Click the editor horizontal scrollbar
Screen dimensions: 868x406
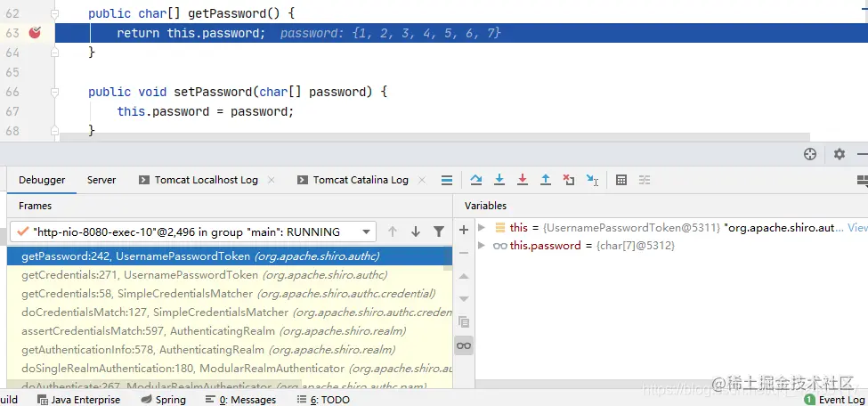pos(434,137)
